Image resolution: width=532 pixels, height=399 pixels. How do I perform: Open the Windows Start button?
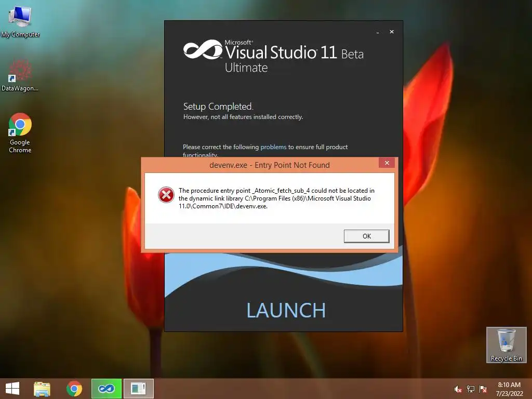click(x=12, y=389)
